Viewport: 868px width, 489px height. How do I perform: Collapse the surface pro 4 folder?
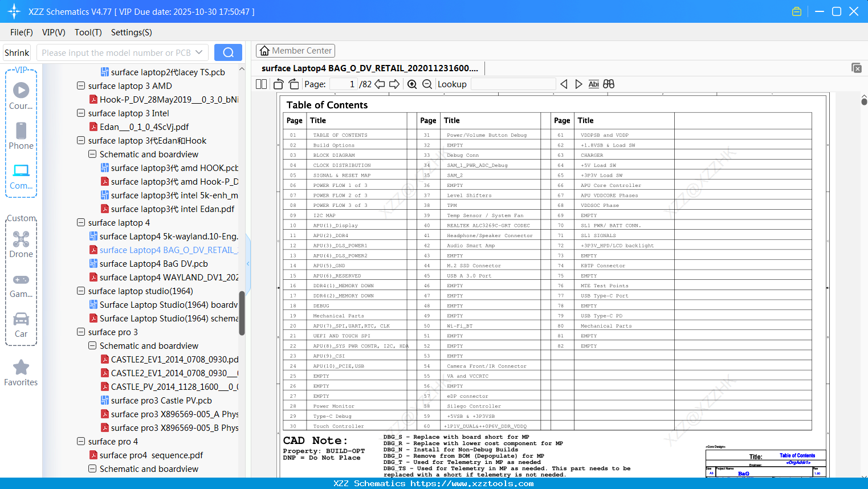[81, 442]
